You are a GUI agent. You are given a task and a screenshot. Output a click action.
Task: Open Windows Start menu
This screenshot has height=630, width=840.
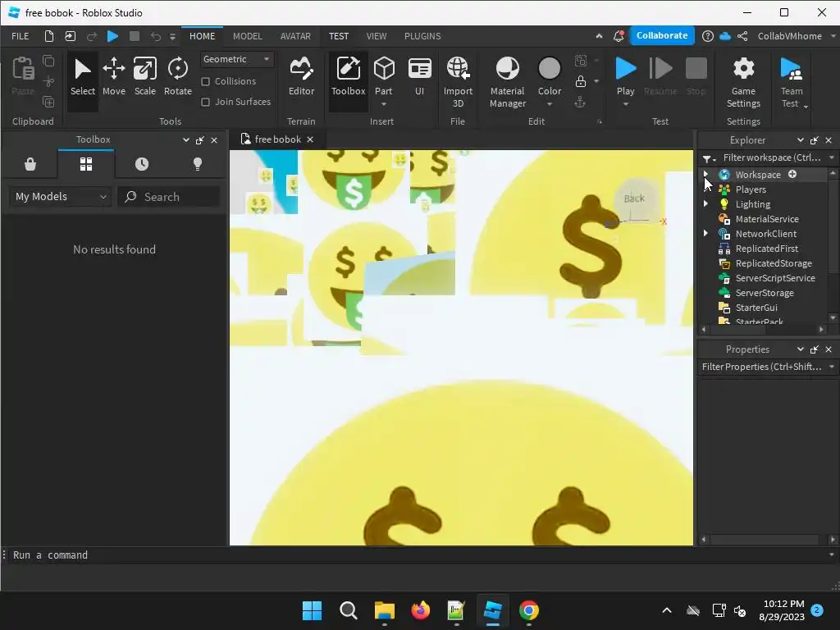312,610
